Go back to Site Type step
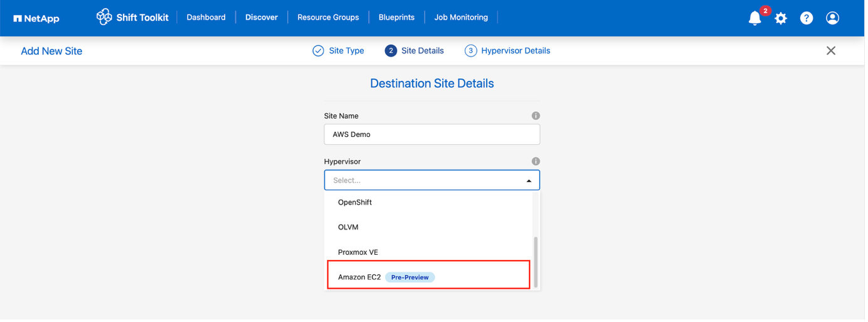 [339, 51]
